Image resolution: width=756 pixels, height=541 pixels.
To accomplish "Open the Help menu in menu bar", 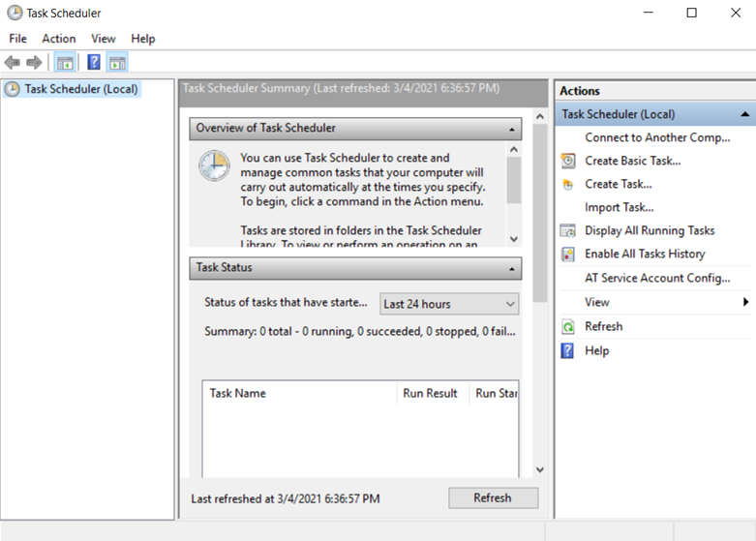I will click(x=142, y=39).
